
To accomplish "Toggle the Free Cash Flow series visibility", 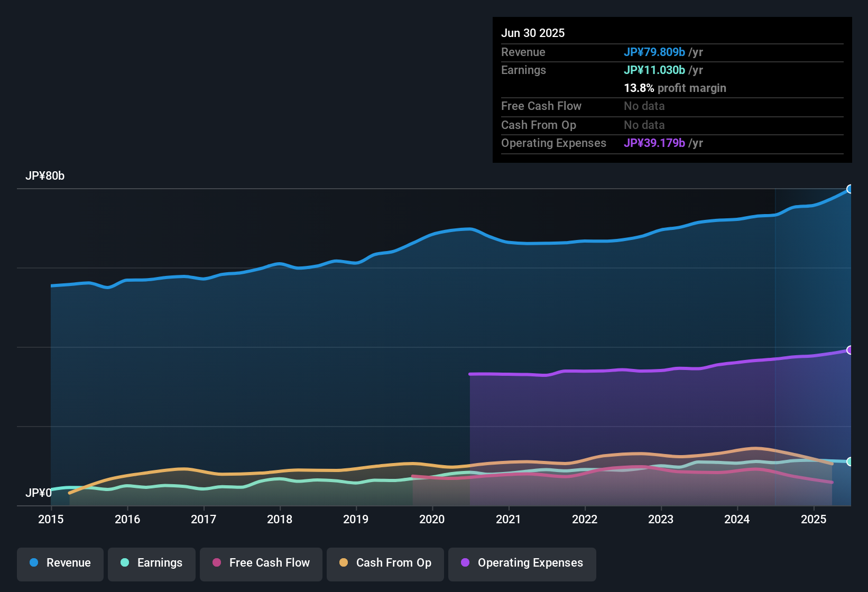I will tap(261, 563).
